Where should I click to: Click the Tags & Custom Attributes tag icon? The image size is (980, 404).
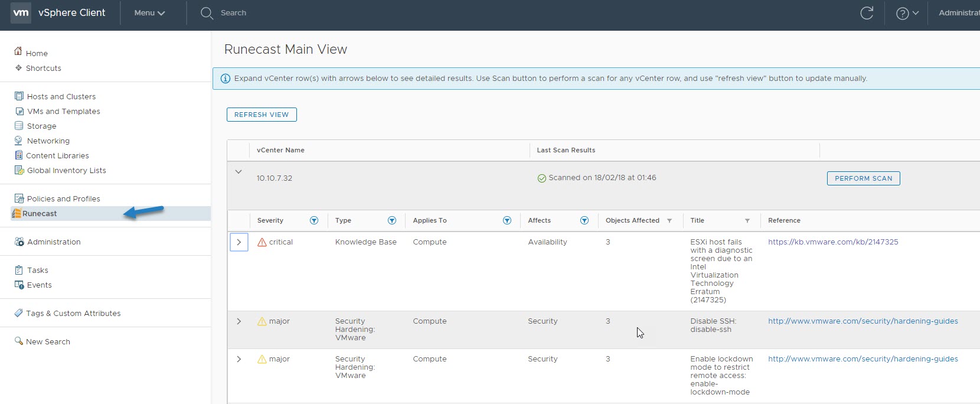18,313
